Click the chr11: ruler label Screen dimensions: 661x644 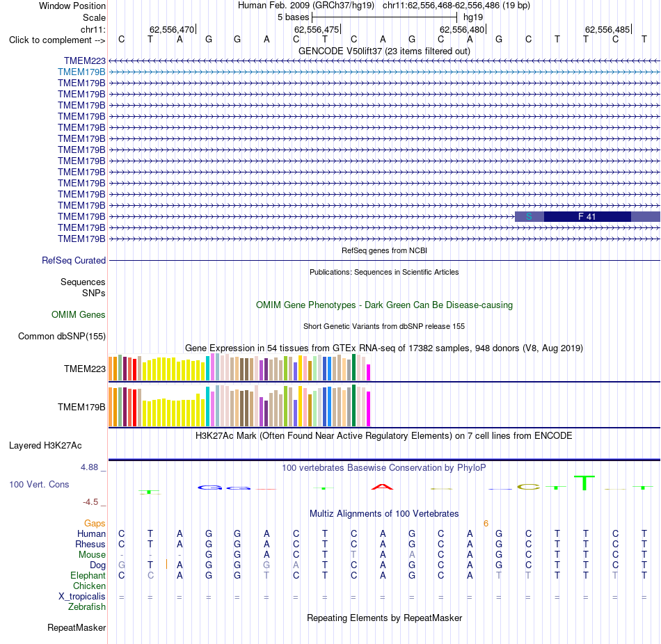click(x=93, y=29)
